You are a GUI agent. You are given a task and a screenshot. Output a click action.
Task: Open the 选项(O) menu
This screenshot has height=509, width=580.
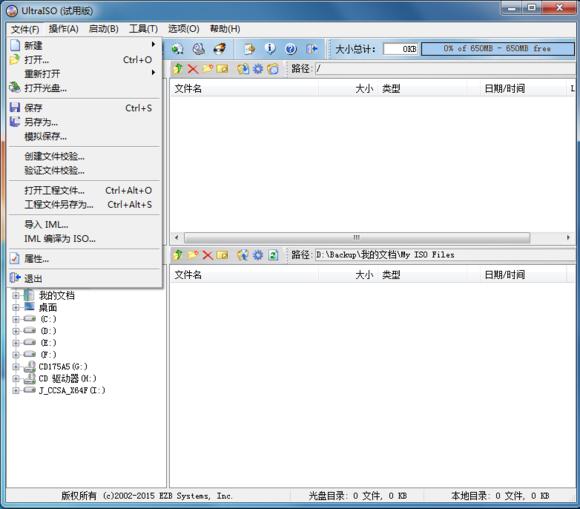[x=183, y=29]
